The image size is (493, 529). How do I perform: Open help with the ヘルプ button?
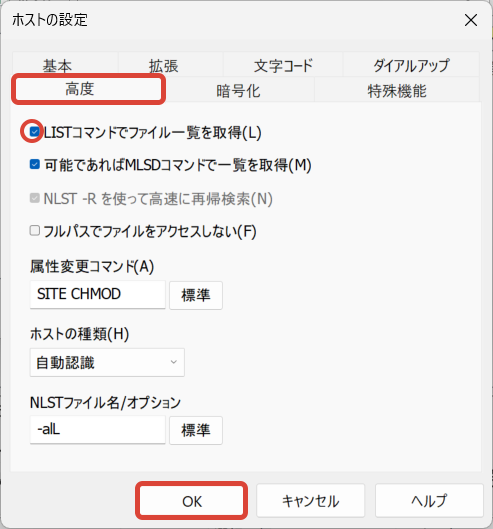tap(429, 501)
